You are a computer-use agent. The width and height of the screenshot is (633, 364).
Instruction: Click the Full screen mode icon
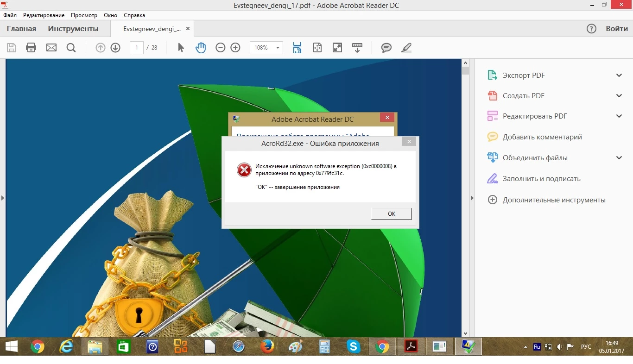click(337, 48)
